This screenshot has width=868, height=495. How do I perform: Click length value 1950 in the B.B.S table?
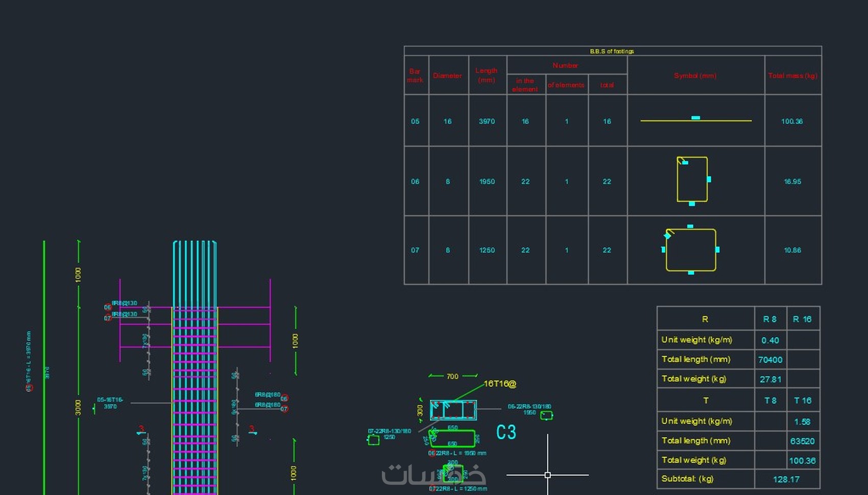click(x=487, y=182)
